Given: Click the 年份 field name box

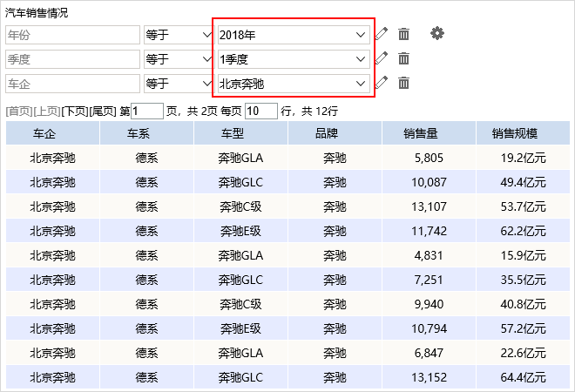Looking at the screenshot, I should click(x=72, y=35).
